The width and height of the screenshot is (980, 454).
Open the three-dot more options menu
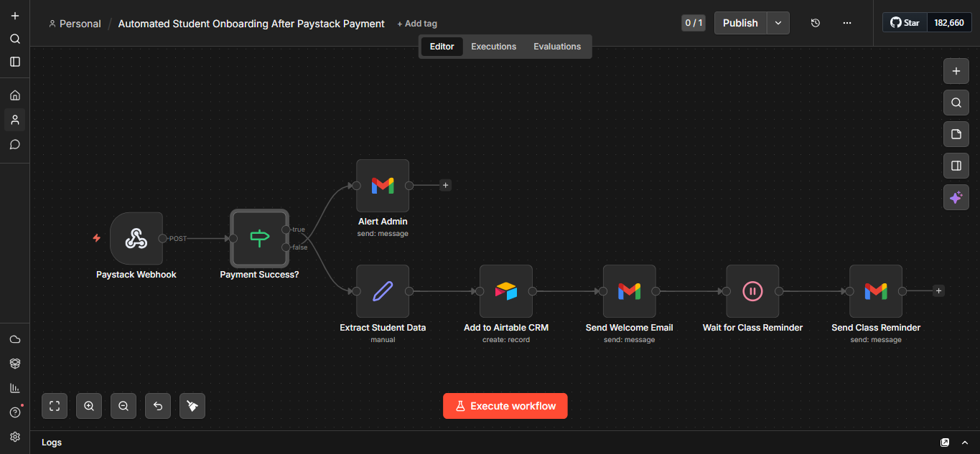(847, 23)
